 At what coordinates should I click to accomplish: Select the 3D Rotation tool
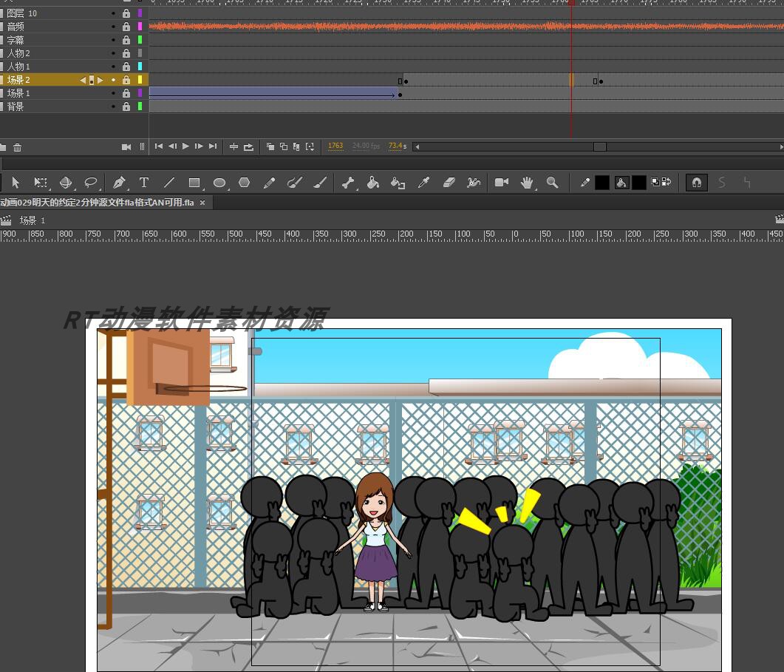(66, 183)
